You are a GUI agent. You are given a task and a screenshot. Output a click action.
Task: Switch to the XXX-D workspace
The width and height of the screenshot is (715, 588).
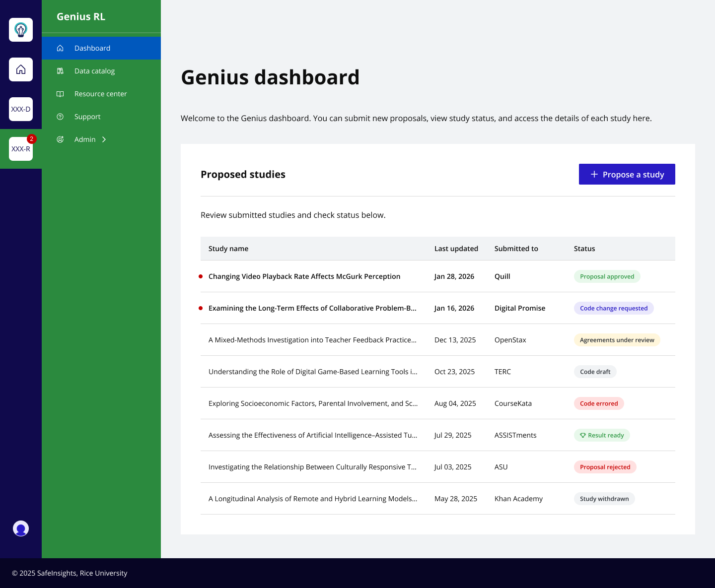(x=21, y=109)
